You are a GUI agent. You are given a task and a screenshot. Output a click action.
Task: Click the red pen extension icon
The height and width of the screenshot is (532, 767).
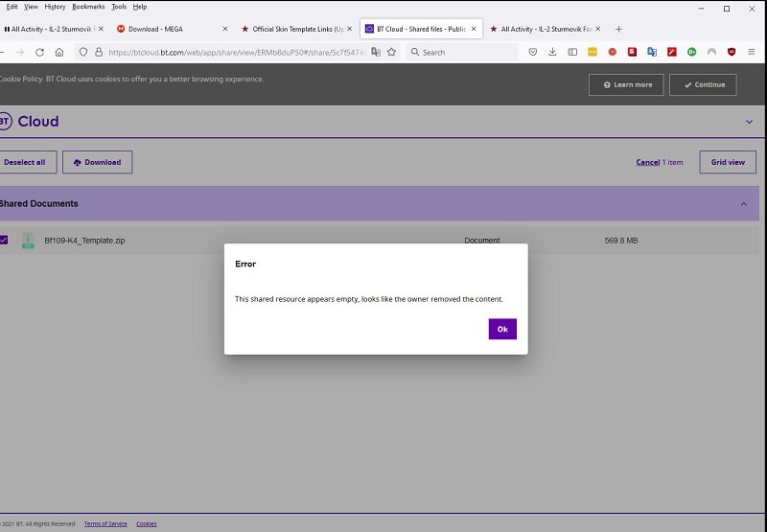point(672,52)
